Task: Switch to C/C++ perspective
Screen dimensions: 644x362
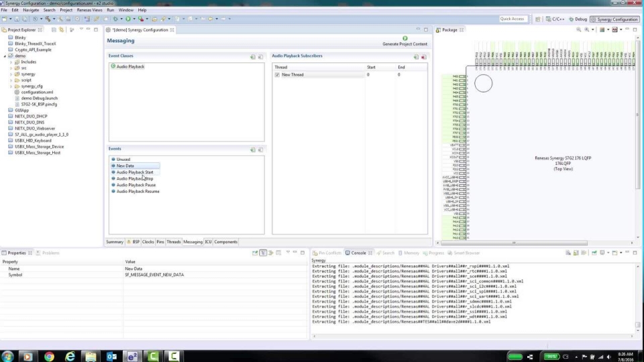Action: pos(555,19)
